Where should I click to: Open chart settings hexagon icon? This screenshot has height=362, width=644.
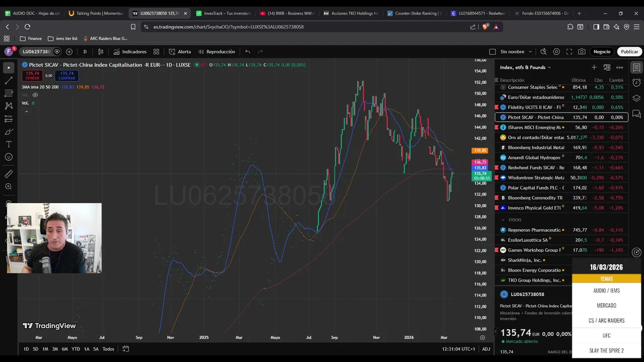tap(556, 52)
